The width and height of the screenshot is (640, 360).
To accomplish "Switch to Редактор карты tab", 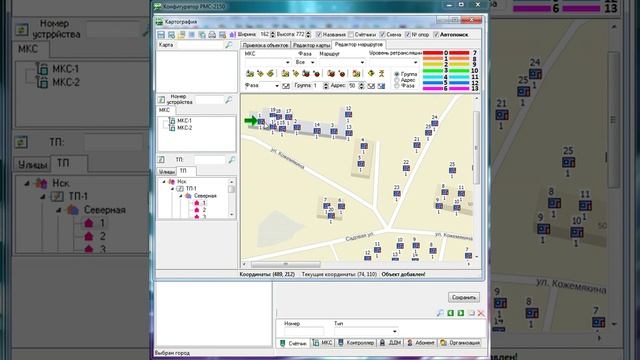I will pyautogui.click(x=311, y=45).
